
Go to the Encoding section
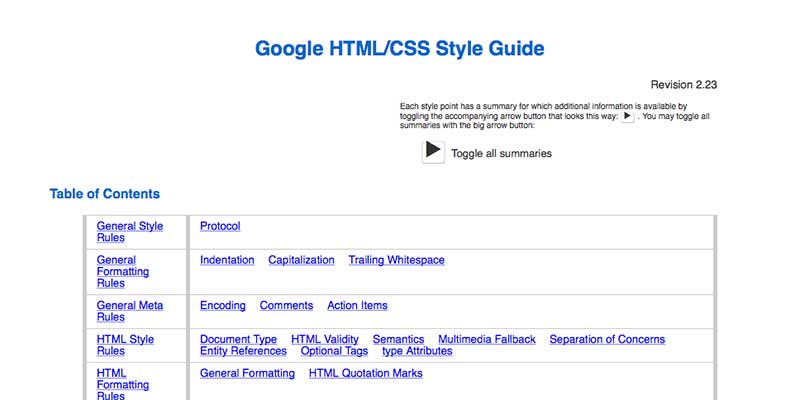(222, 306)
